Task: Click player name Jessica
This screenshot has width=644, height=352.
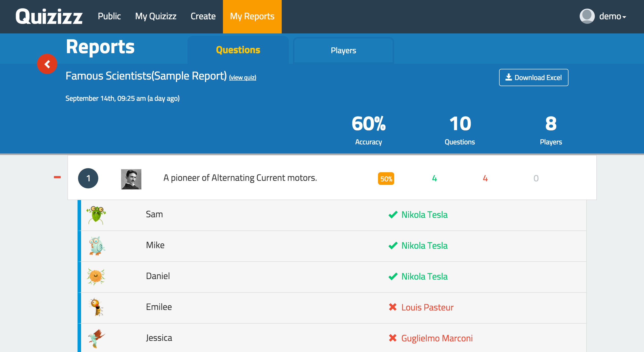Action: (x=159, y=338)
